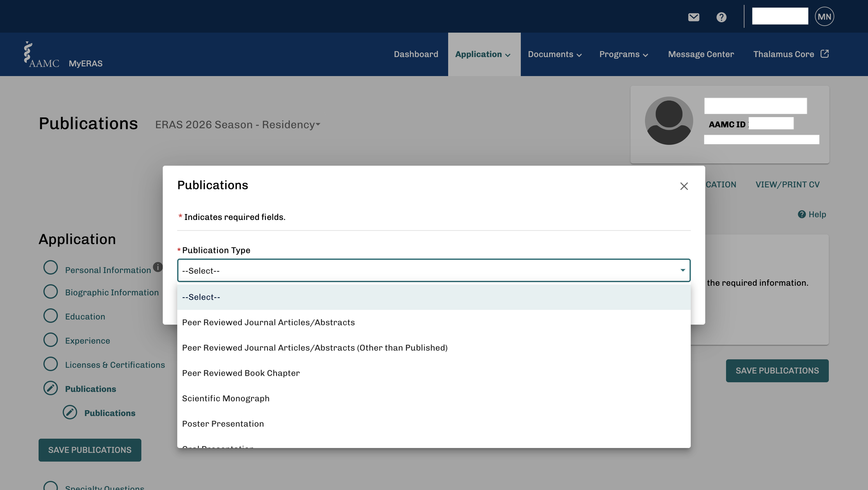Click the AAMC logo
This screenshot has width=868, height=490.
coord(41,55)
